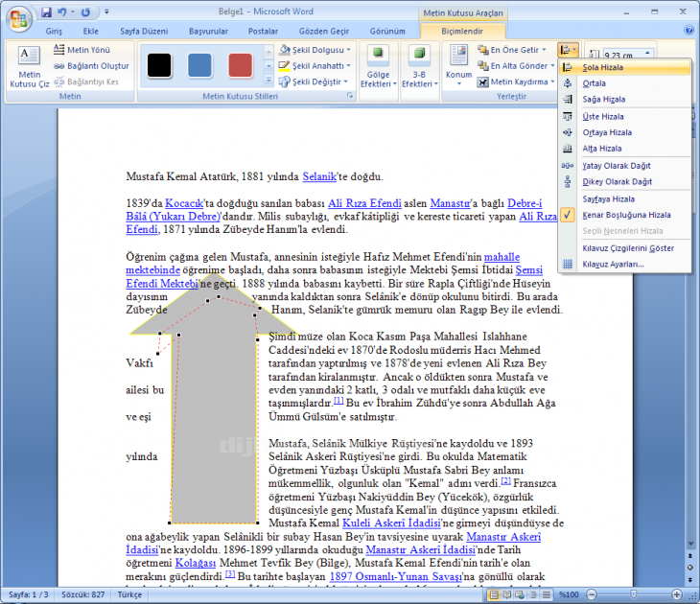Viewport: 700px width, 604px height.
Task: Follow the Kocacık hyperlink
Action: pos(184,203)
